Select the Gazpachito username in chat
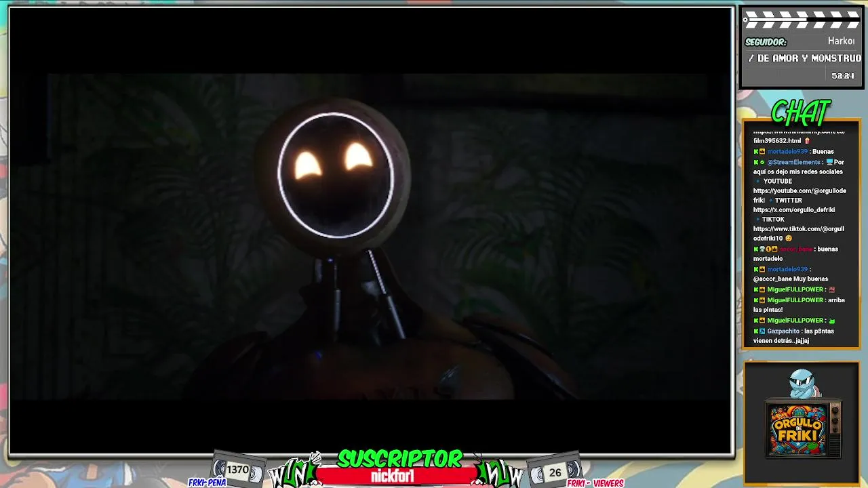Viewport: 868px width, 488px height. point(783,331)
